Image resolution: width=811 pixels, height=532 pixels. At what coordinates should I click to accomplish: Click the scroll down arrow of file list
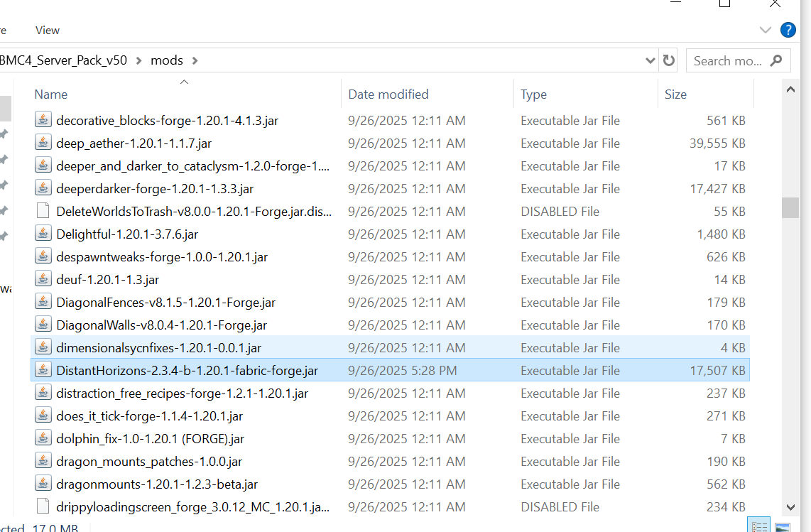(x=790, y=508)
